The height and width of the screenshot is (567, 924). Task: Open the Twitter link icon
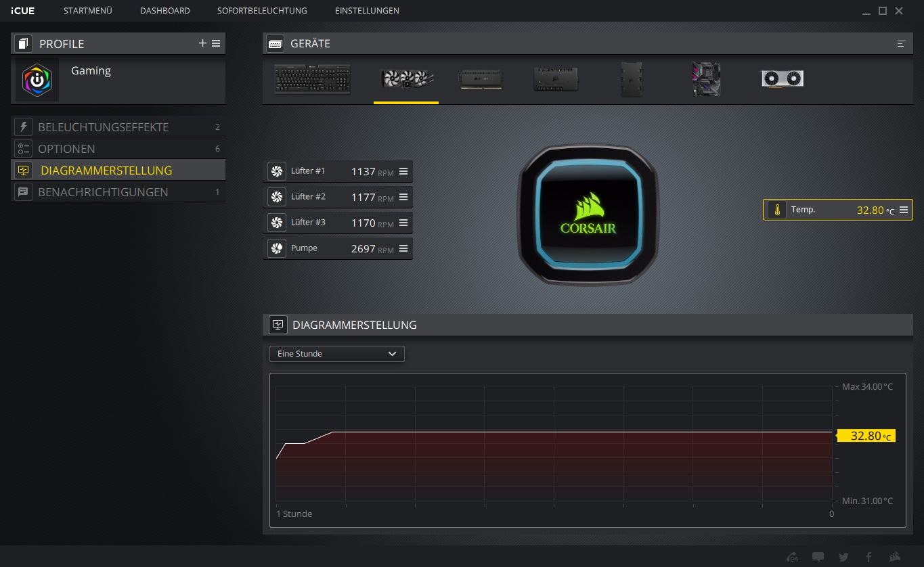tap(843, 557)
